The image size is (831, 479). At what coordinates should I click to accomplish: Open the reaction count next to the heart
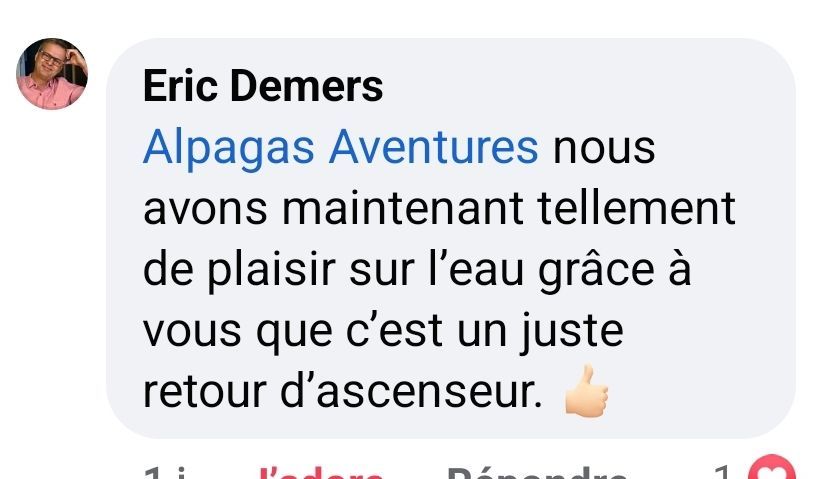[x=725, y=472]
